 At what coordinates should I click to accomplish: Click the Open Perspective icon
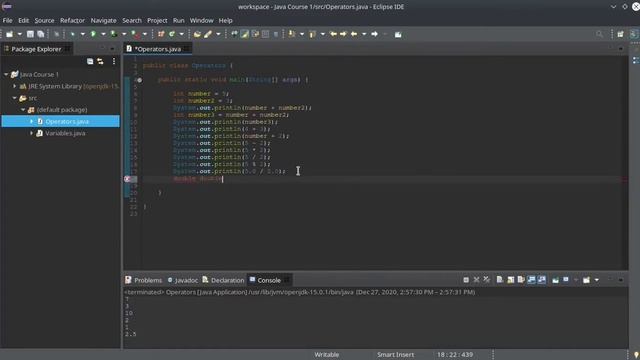click(620, 34)
